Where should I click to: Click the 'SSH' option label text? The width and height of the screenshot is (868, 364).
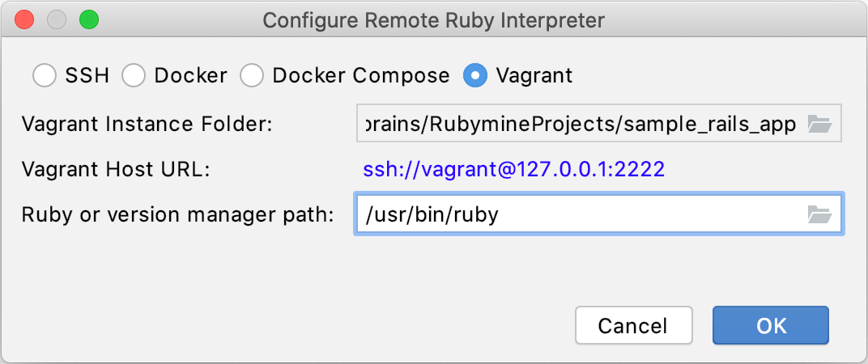point(87,76)
